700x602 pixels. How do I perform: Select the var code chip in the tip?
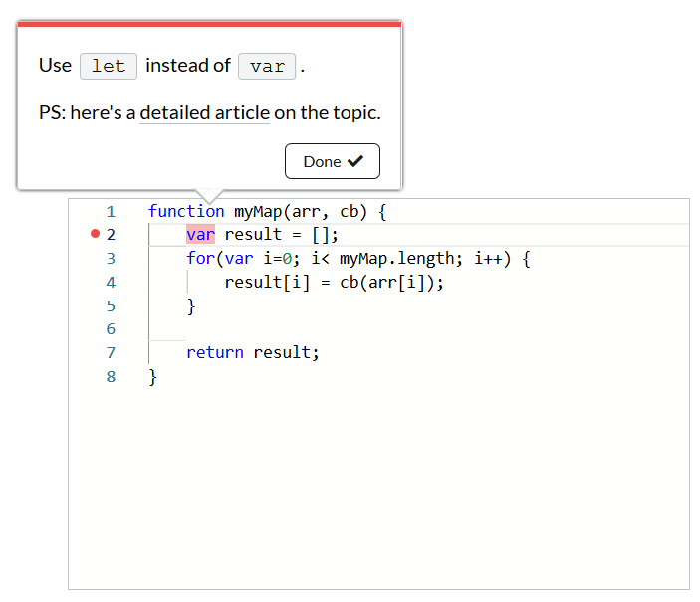tap(267, 66)
